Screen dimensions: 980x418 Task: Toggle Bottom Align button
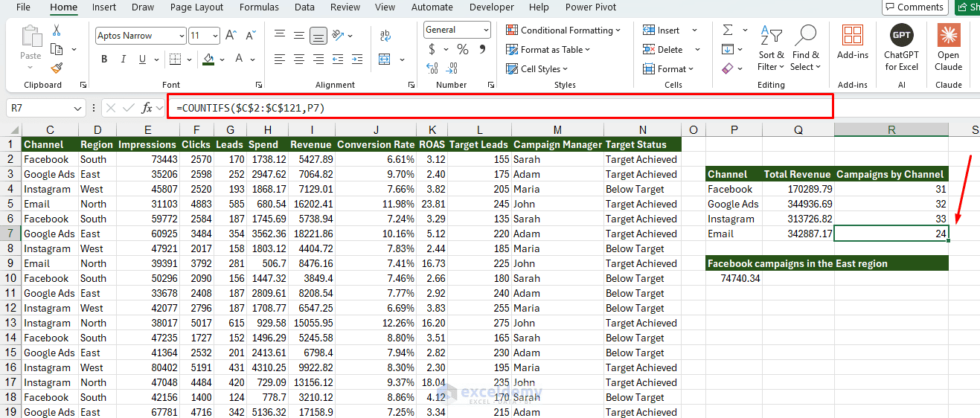click(318, 35)
